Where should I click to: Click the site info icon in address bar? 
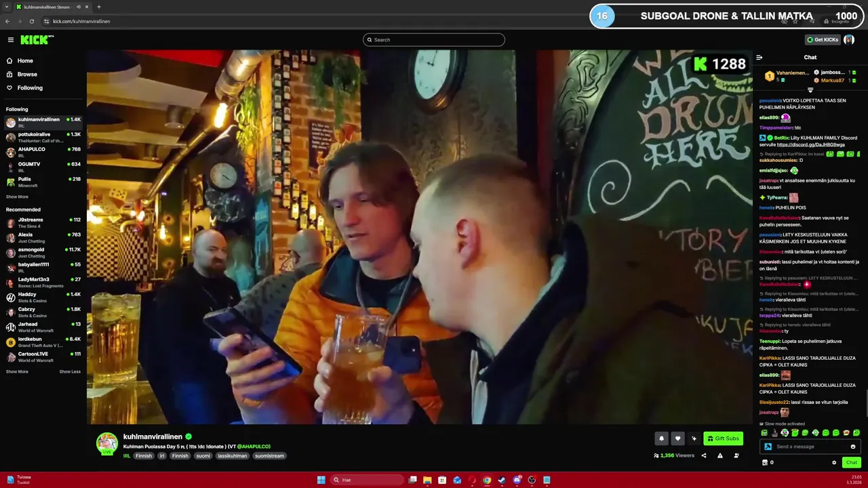[x=46, y=21]
